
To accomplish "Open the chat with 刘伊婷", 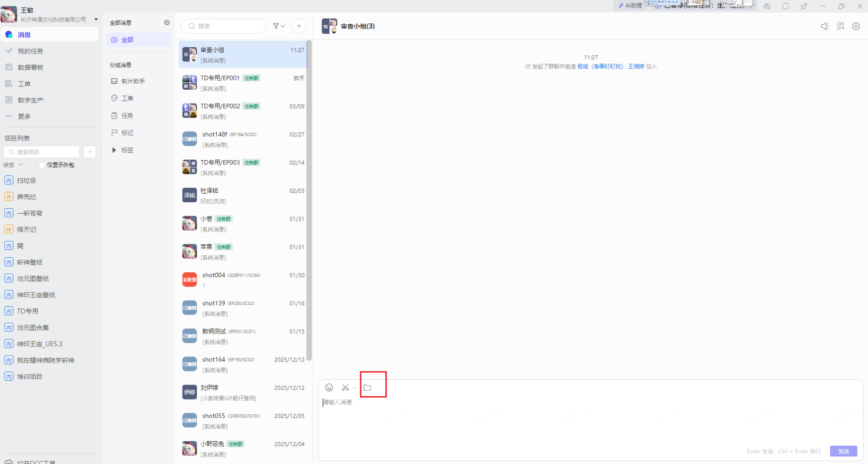I will tap(243, 393).
